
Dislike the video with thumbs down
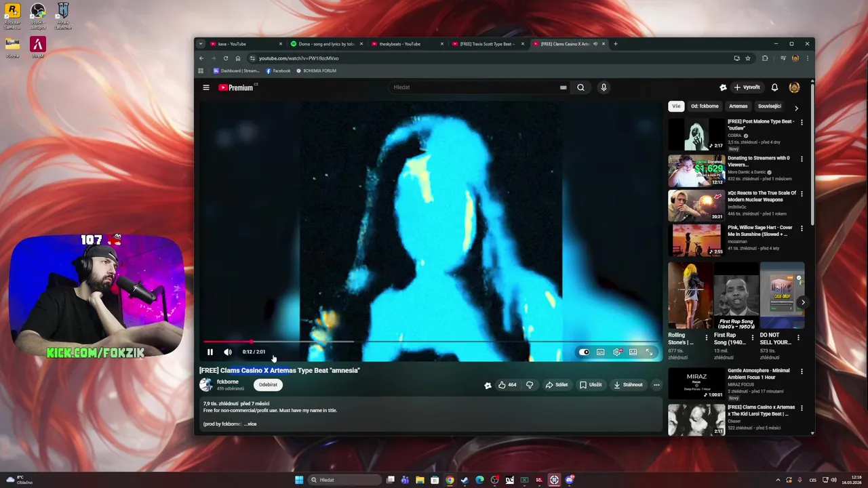pos(530,385)
